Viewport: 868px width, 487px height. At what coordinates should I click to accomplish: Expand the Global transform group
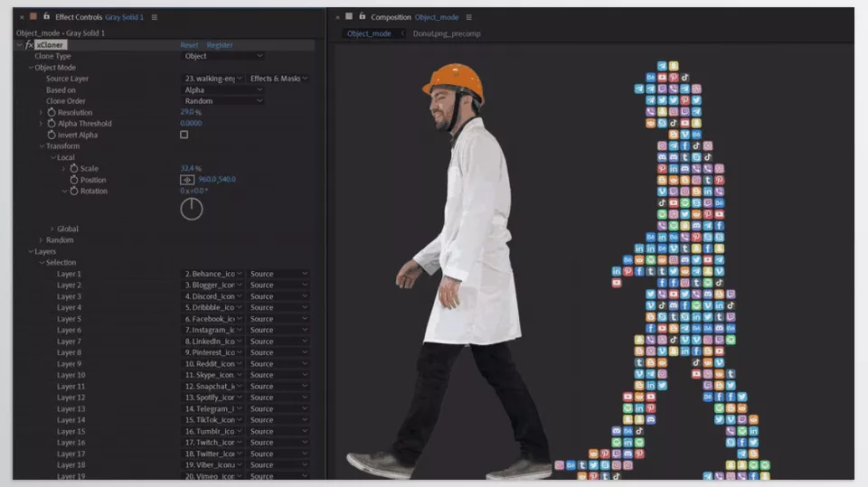(52, 229)
